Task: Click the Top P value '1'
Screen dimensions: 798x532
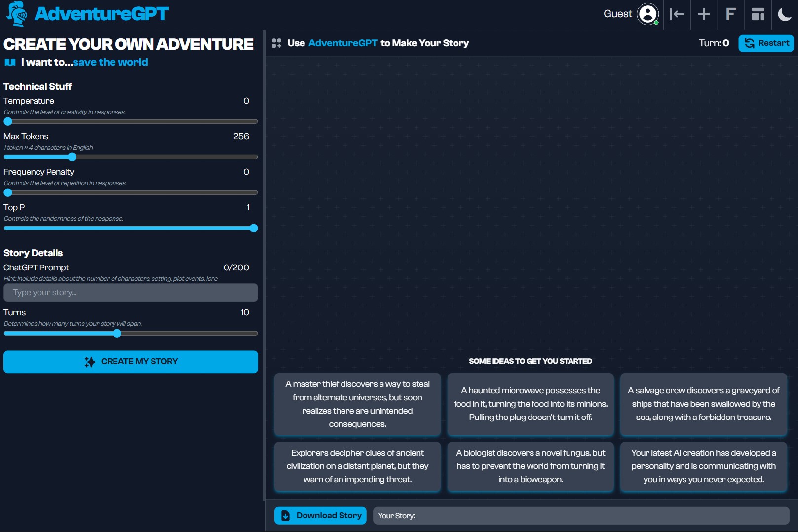Action: click(248, 207)
